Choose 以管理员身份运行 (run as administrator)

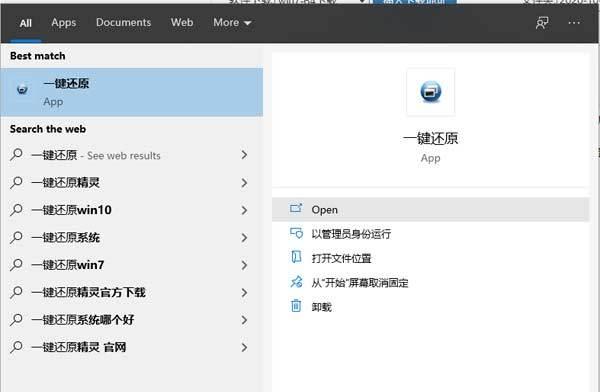click(430, 234)
